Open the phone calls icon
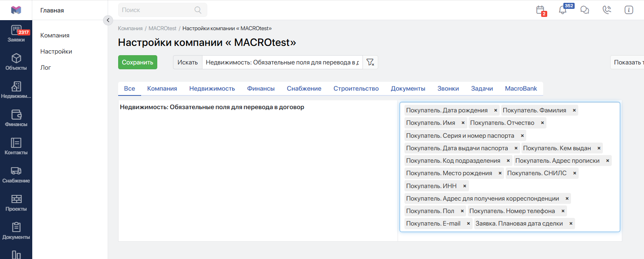The width and height of the screenshot is (644, 259). pyautogui.click(x=607, y=10)
